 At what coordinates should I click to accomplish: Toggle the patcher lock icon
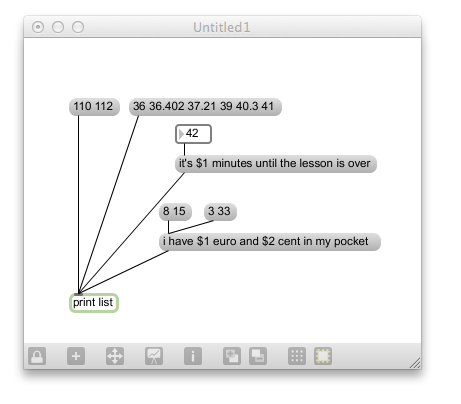(x=37, y=356)
